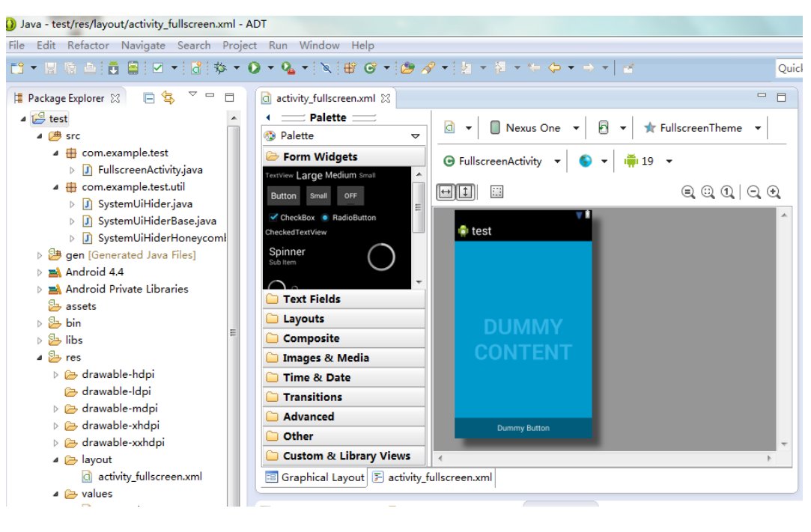Image resolution: width=811 pixels, height=532 pixels.
Task: Open the Refactor menu
Action: coord(88,46)
